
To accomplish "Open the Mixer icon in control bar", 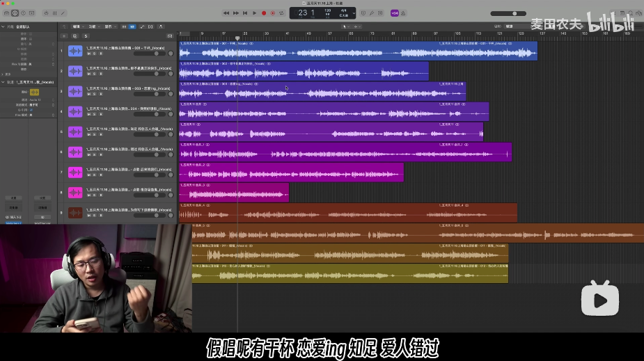I will click(x=54, y=13).
